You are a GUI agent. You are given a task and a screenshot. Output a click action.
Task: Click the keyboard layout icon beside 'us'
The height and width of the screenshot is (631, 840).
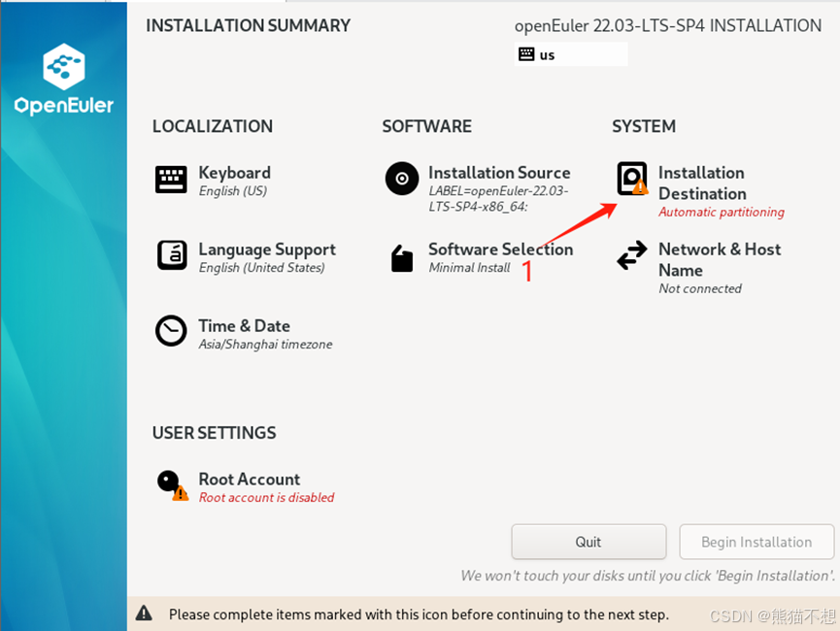click(526, 54)
